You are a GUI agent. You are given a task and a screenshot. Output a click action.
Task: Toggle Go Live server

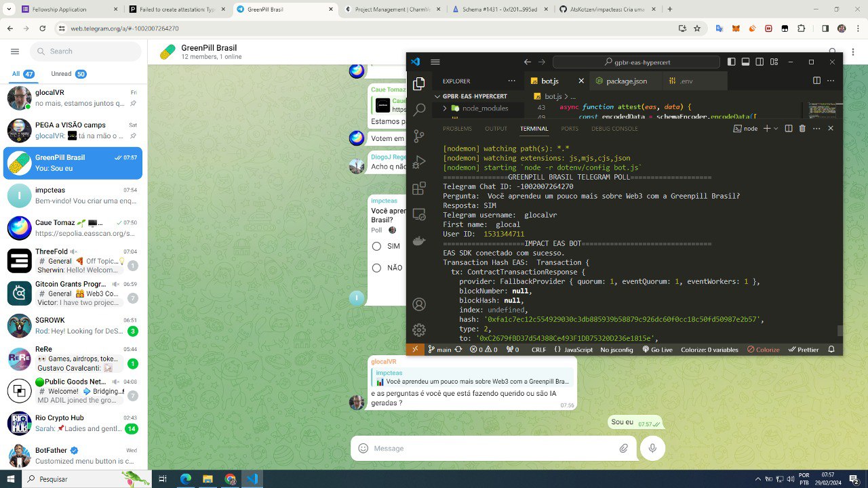tap(657, 350)
